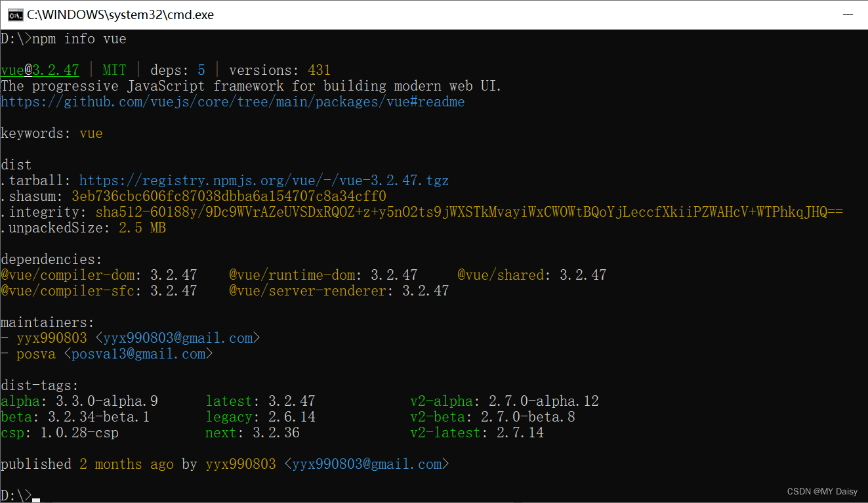Click the v2-latest tag 2.7.14
The height and width of the screenshot is (503, 868).
(x=477, y=433)
